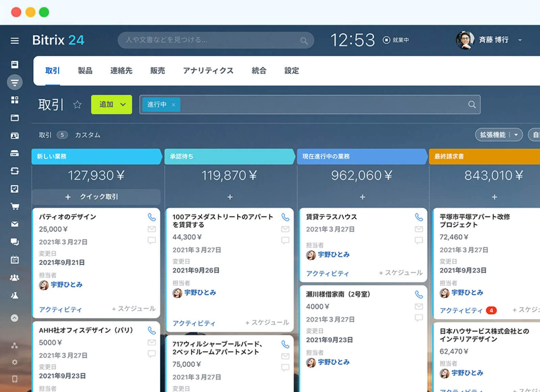Viewport: 540px width, 392px height.
Task: Expand the 追加 button dropdown
Action: tap(123, 104)
